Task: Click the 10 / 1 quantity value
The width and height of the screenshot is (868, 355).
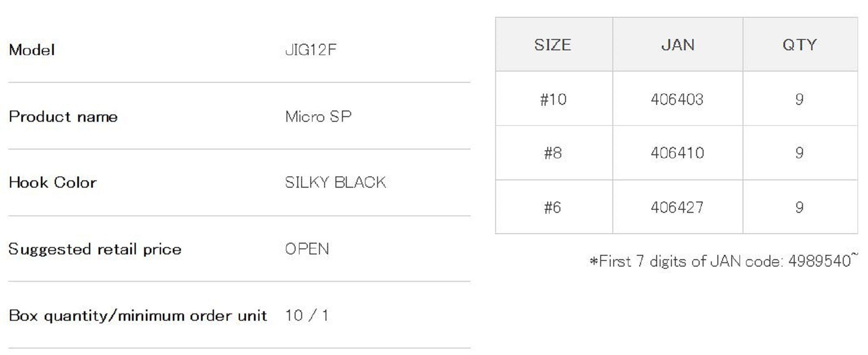Action: 306,316
